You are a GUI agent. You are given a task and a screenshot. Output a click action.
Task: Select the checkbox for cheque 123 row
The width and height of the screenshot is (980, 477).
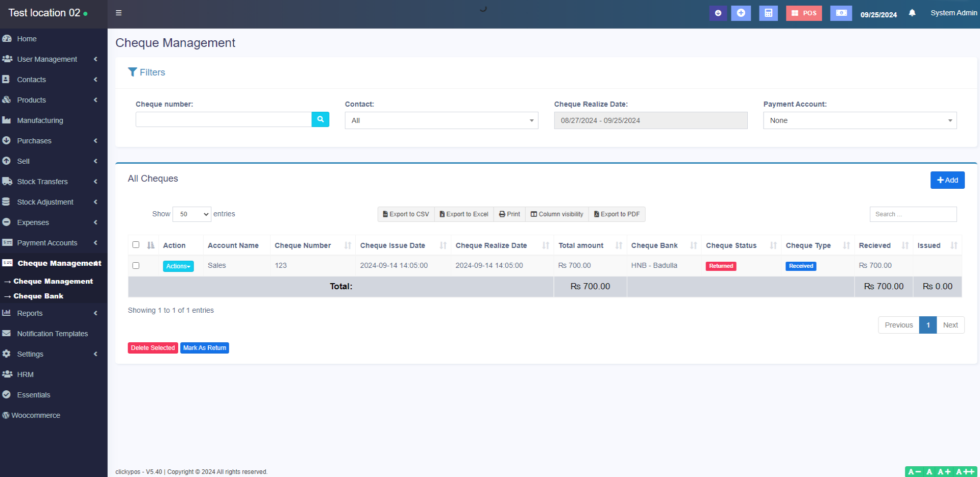click(136, 265)
